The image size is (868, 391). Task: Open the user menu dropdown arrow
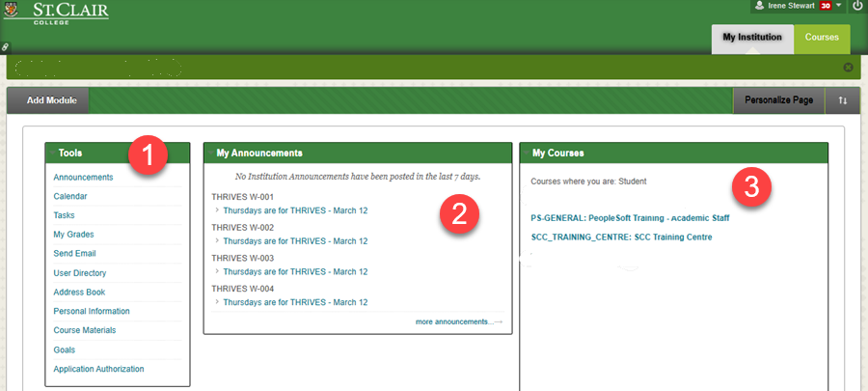839,6
